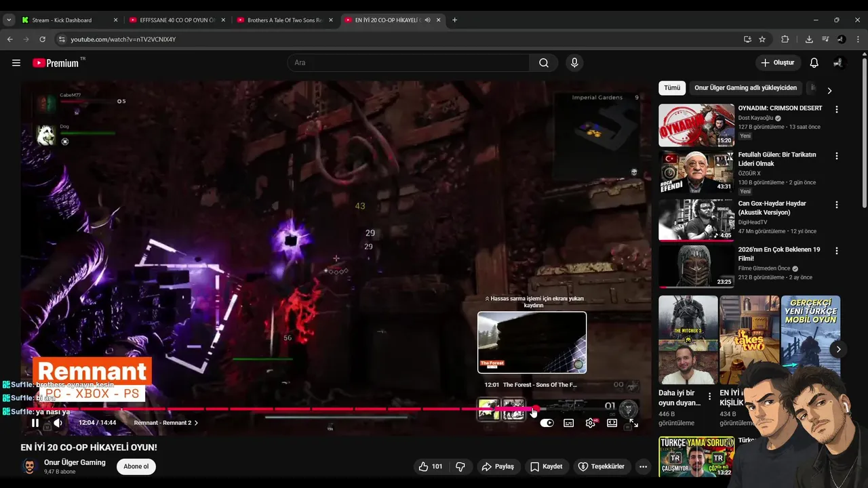
Task: Open the browser extensions puzzle icon
Action: (x=785, y=39)
